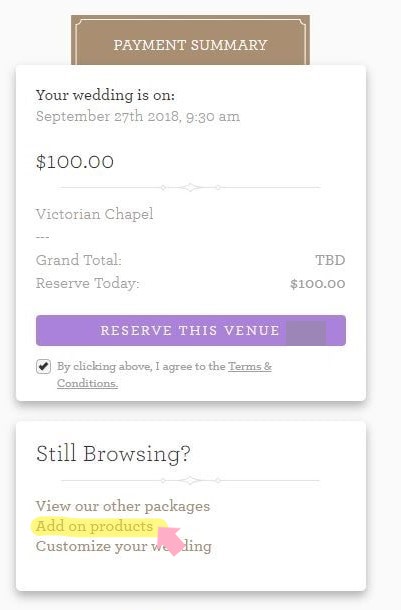
Task: Select the highlighted Add on products link
Action: tap(95, 526)
